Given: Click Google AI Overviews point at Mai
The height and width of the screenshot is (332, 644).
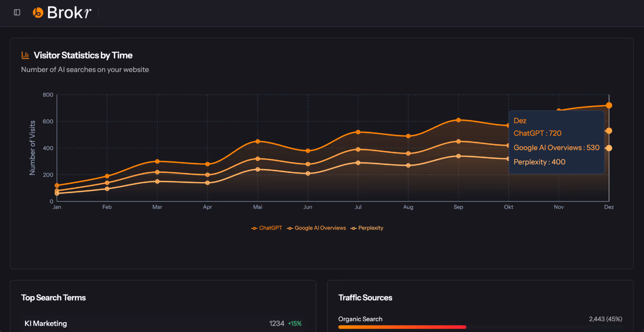Looking at the screenshot, I should click(258, 159).
